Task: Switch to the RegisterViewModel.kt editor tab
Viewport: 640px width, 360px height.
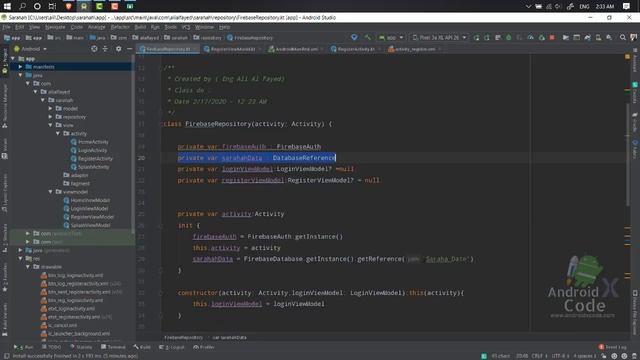Action: [232, 49]
